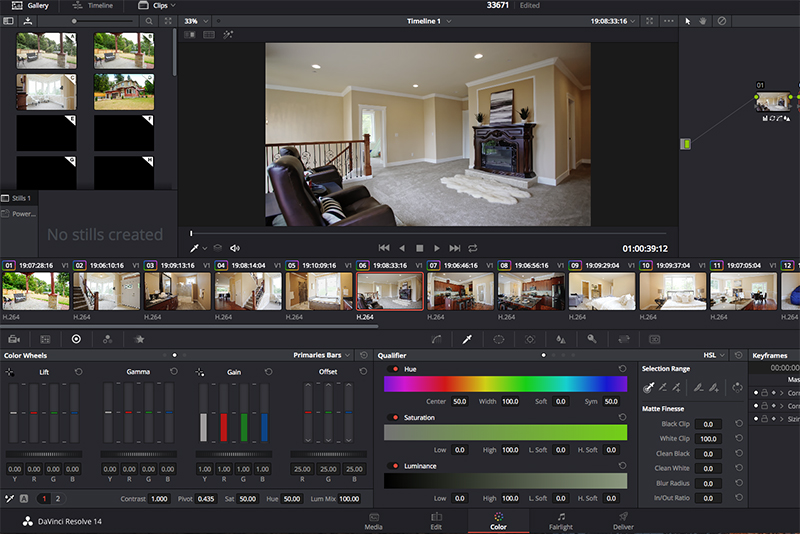The width and height of the screenshot is (800, 534).
Task: Open the HSL qualifier type dropdown
Action: point(713,355)
